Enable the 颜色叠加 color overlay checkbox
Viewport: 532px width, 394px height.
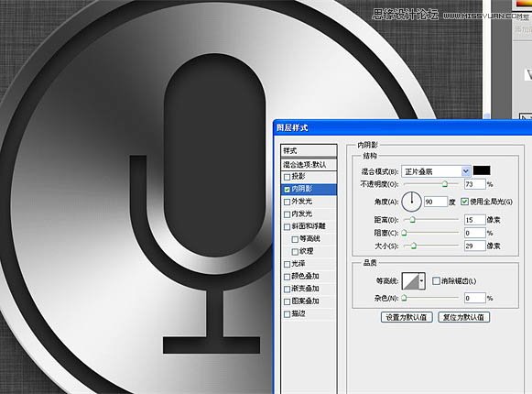[287, 277]
